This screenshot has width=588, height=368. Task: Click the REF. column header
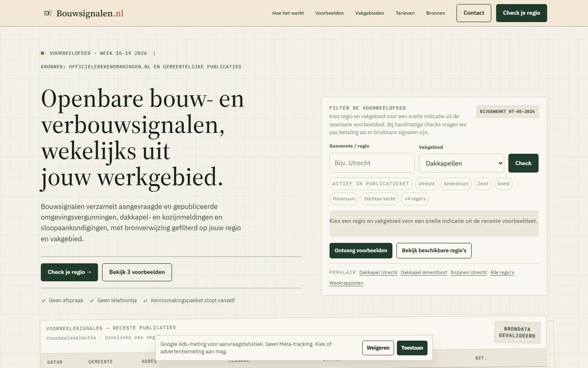click(481, 358)
